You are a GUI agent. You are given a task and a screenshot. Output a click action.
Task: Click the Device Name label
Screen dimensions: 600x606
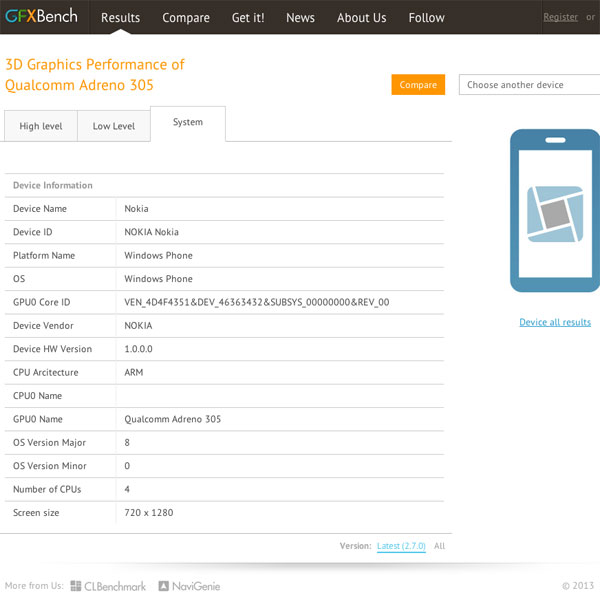[x=39, y=209]
